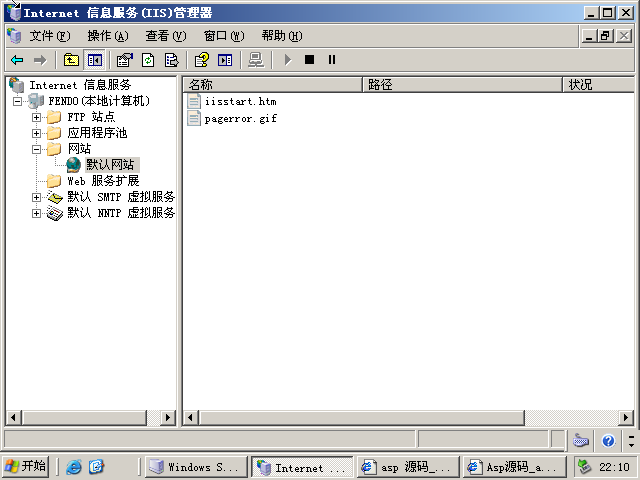Screen dimensions: 640x480
Task: Switch to Windows S... taskbar window
Action: (x=196, y=467)
